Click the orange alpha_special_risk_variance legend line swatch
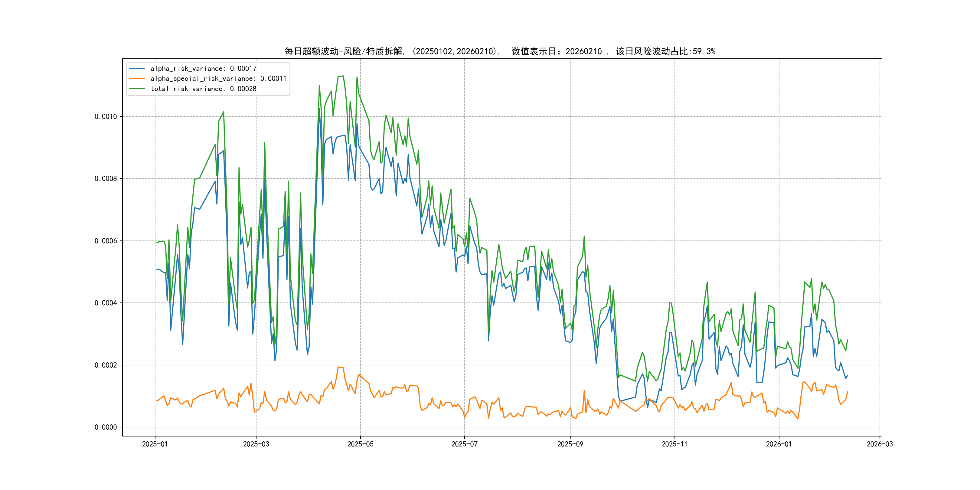 (x=137, y=79)
